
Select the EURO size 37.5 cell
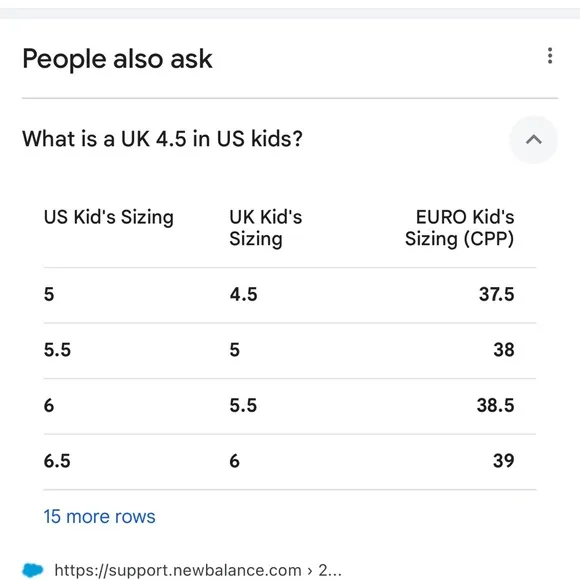496,294
